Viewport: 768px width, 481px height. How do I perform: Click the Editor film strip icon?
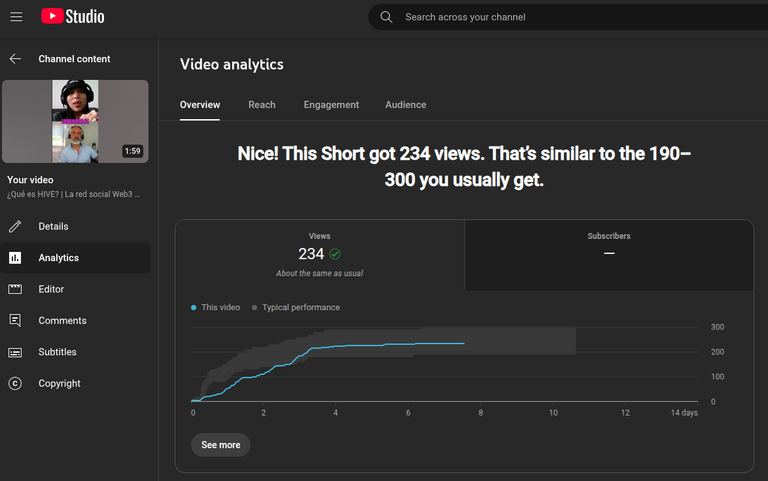tap(15, 289)
